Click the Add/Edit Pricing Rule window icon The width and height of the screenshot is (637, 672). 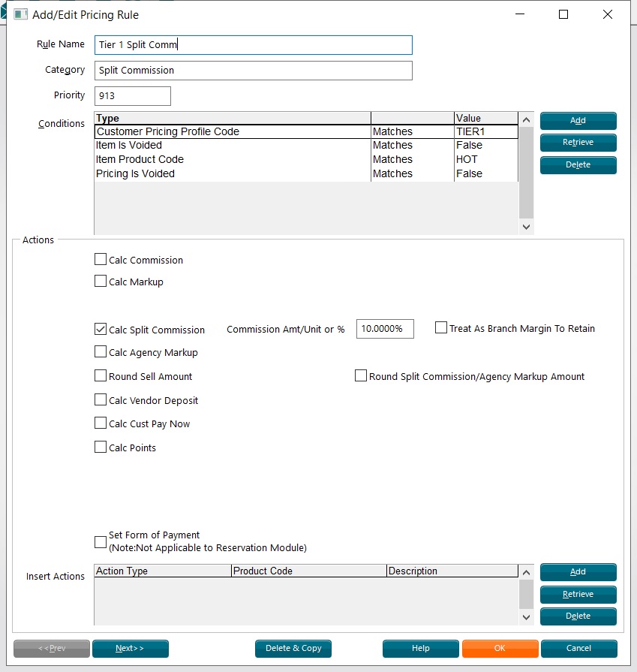click(20, 14)
